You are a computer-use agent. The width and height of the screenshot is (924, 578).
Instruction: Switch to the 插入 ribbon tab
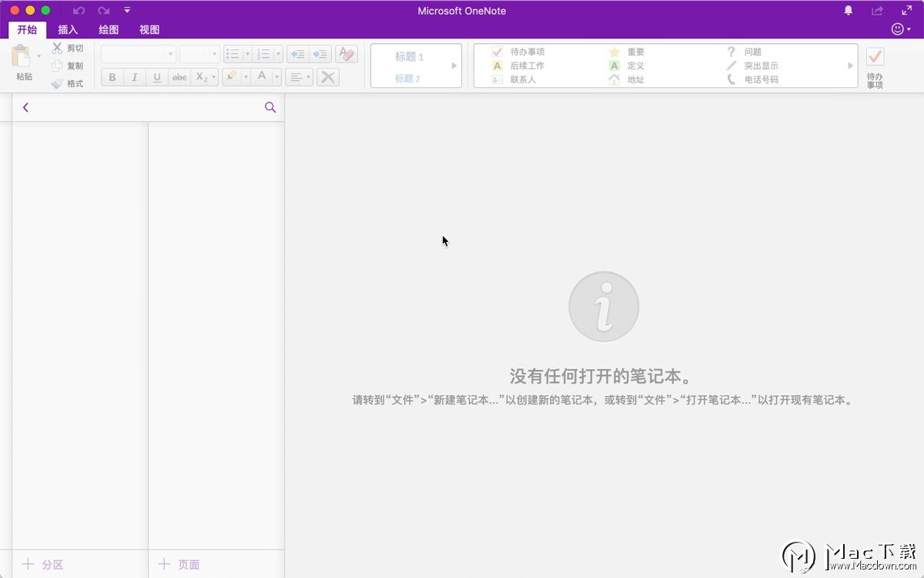click(68, 30)
